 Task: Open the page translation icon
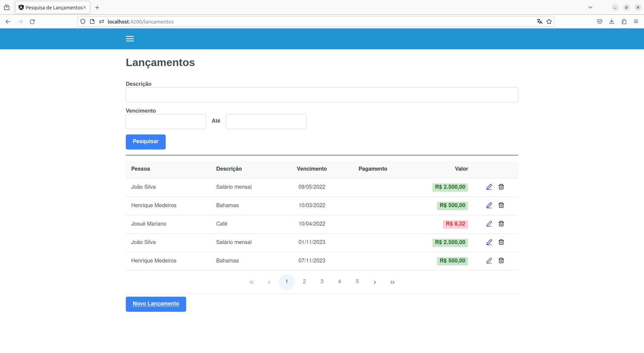point(539,22)
